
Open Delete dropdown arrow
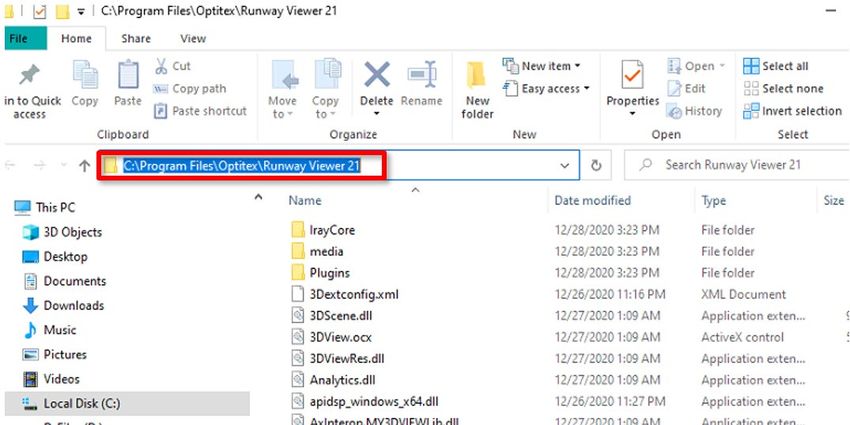377,114
